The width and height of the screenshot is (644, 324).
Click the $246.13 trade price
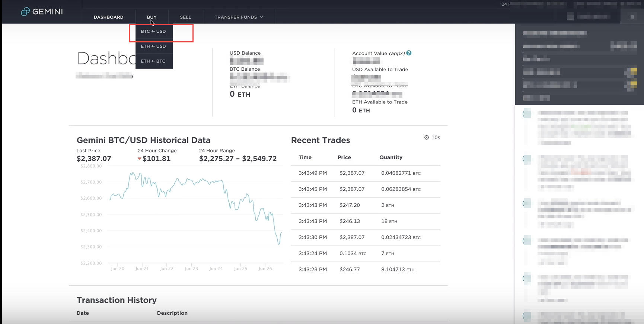[350, 221]
